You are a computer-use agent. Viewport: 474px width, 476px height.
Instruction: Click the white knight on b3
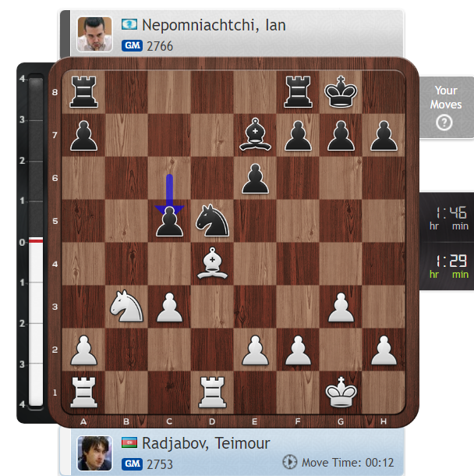[x=126, y=307]
